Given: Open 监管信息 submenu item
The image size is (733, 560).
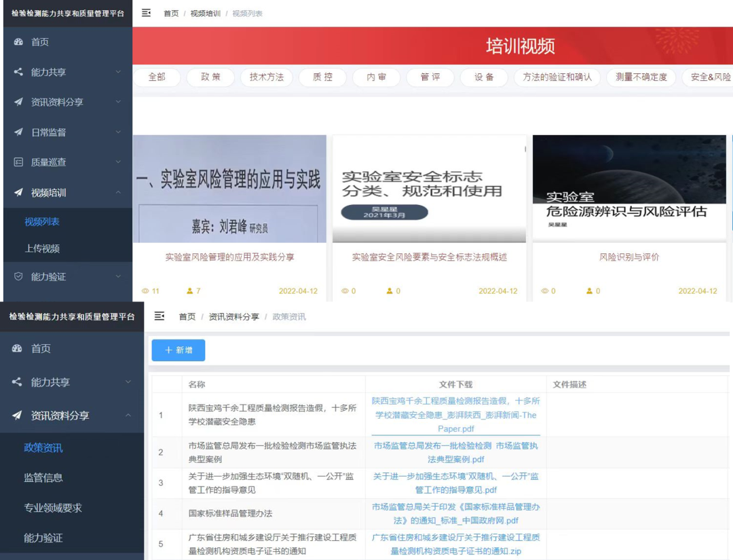Looking at the screenshot, I should [x=43, y=478].
